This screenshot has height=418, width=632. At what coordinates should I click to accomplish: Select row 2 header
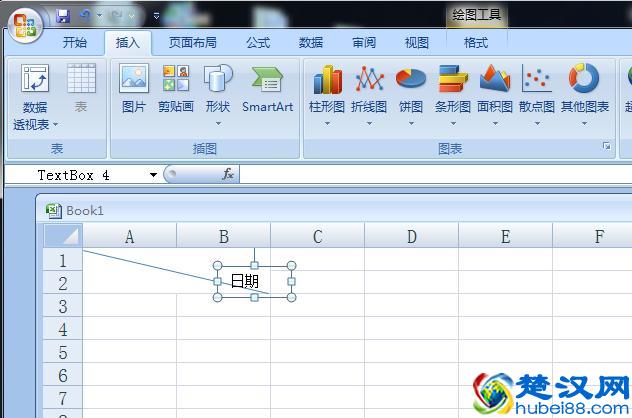coord(63,283)
